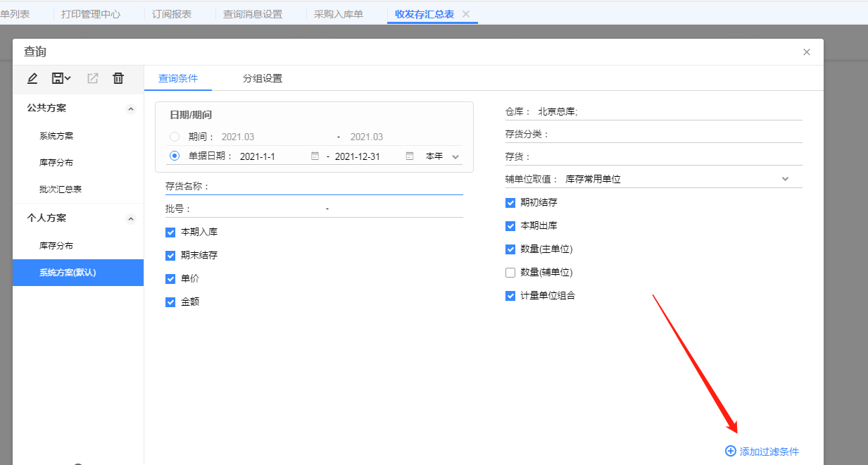
Task: Click the export/share scheme icon
Action: pos(92,78)
